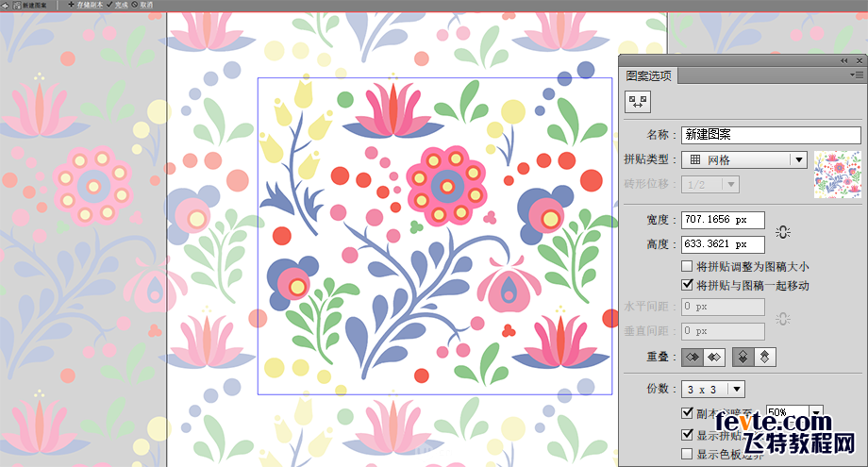The image size is (868, 467).
Task: Enable 将拼贴调整为图稿大小 checkbox
Action: point(687,266)
